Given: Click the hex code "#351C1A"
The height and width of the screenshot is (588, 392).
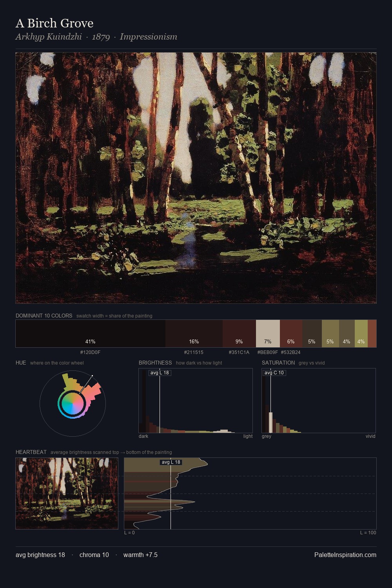Looking at the screenshot, I should tap(239, 352).
